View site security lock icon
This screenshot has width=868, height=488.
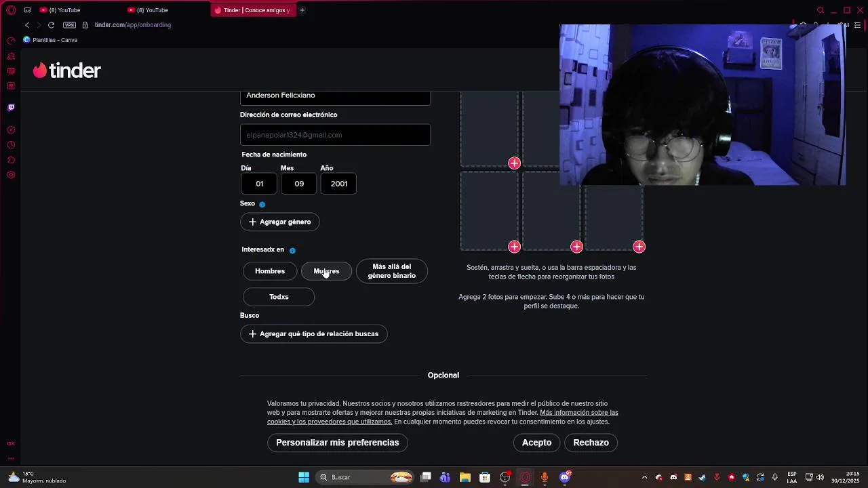click(x=85, y=25)
